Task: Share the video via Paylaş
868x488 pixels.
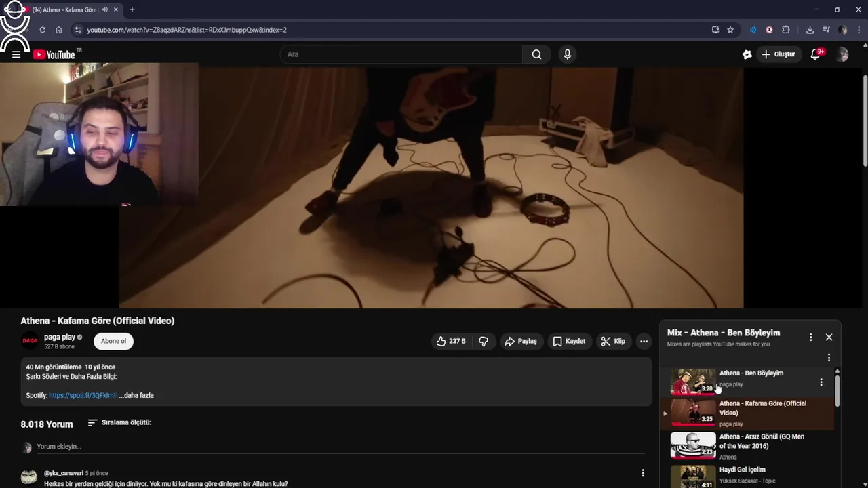Action: click(520, 341)
